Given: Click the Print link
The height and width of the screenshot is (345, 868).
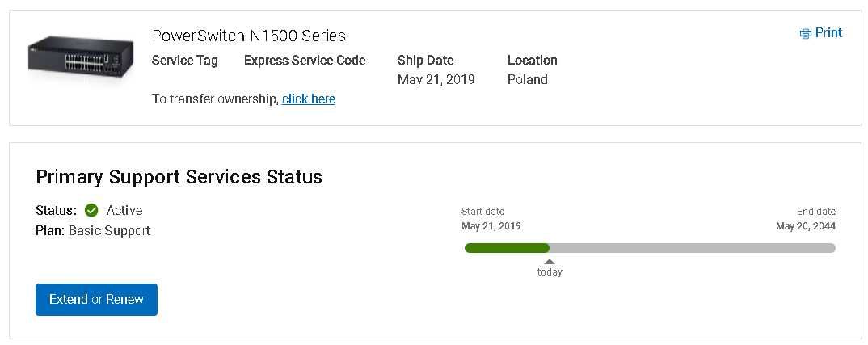Looking at the screenshot, I should (x=828, y=32).
